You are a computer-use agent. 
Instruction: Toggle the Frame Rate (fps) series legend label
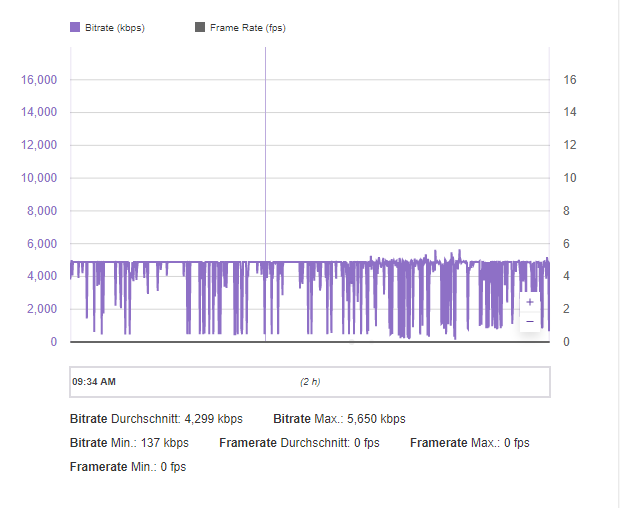[x=247, y=28]
